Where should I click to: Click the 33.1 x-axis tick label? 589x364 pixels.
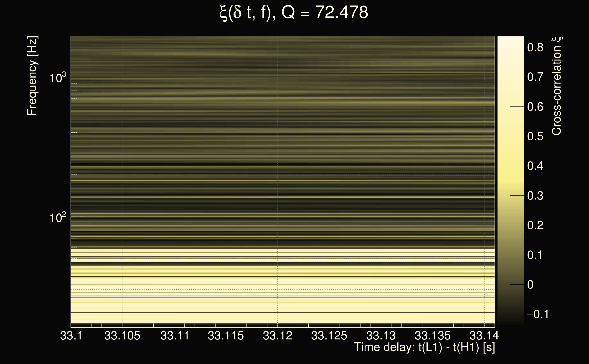point(71,336)
